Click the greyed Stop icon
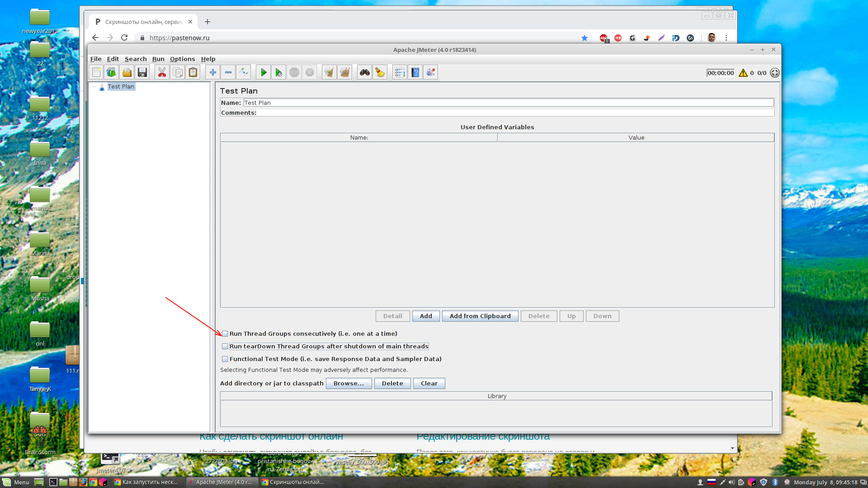Viewport: 868px width, 488px height. (294, 72)
